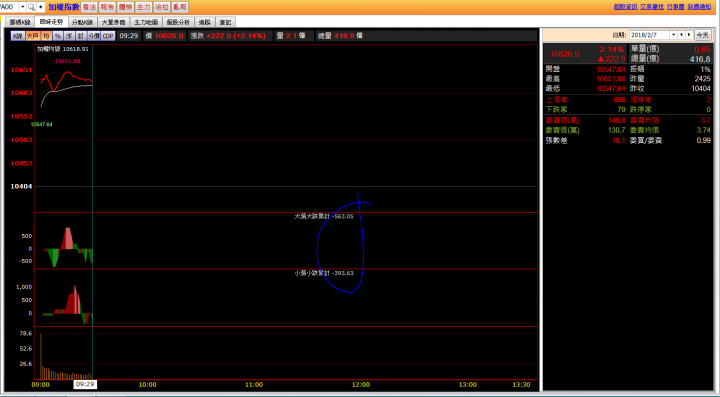This screenshot has width=720, height=397.
Task: Open the 主力 top button
Action: point(143,7)
